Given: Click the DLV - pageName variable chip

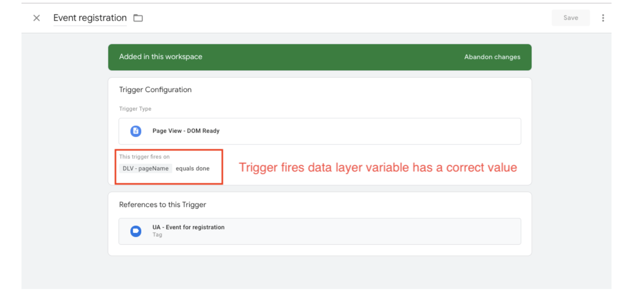Looking at the screenshot, I should click(145, 168).
